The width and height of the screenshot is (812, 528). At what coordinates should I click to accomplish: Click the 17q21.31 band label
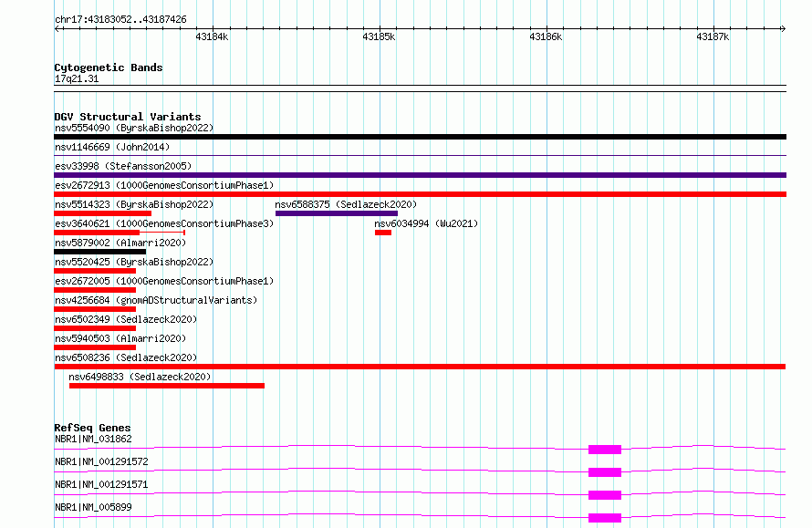coord(77,78)
